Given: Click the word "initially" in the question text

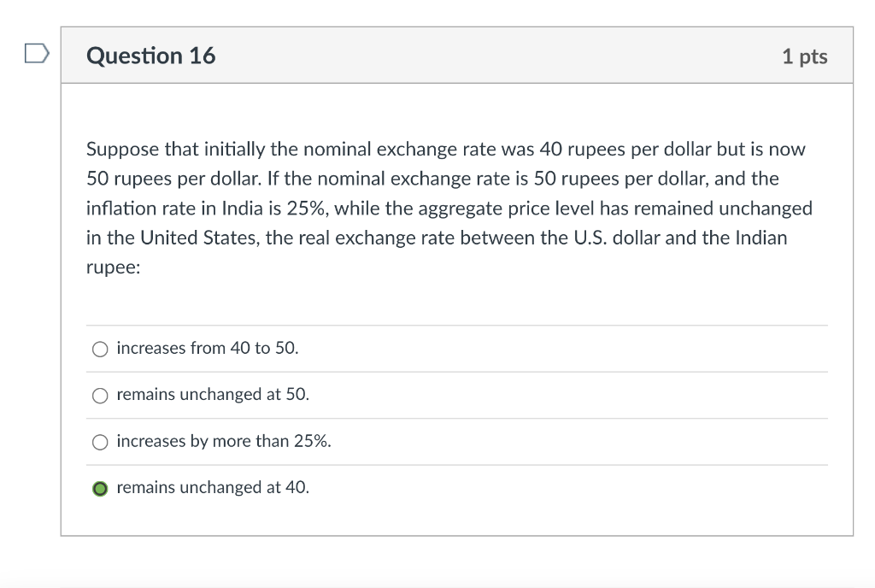Looking at the screenshot, I should tap(233, 150).
